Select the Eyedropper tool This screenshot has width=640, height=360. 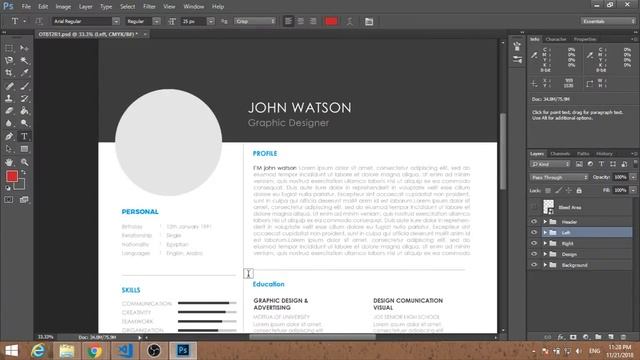coord(24,73)
